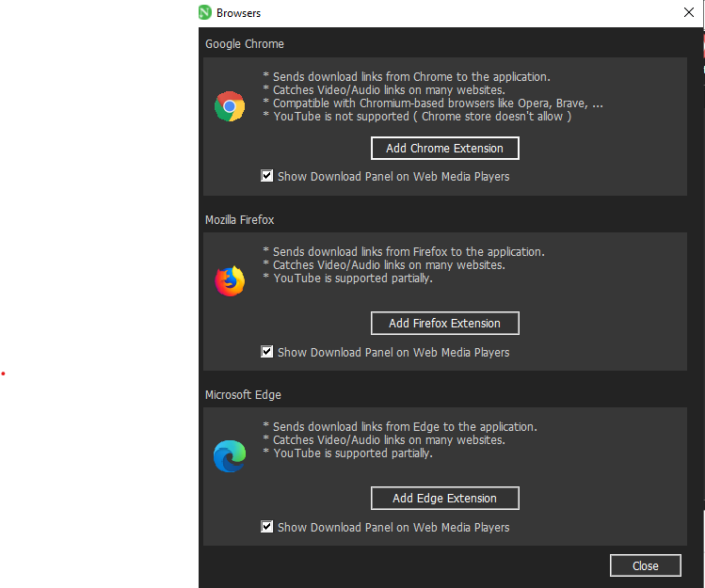Add the Chrome Extension
Viewport: 705px width, 588px height.
tap(444, 149)
